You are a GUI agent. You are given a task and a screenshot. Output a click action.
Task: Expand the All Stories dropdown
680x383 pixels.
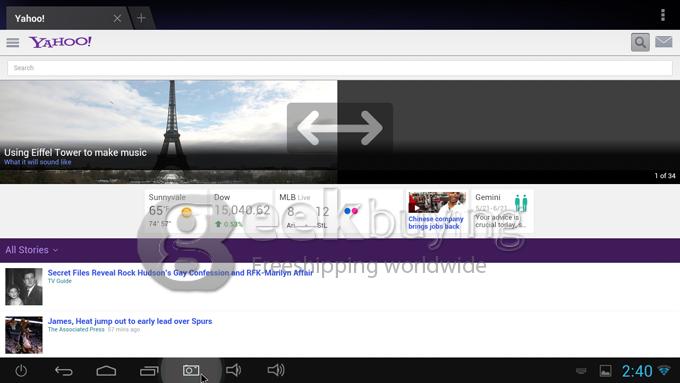(31, 250)
